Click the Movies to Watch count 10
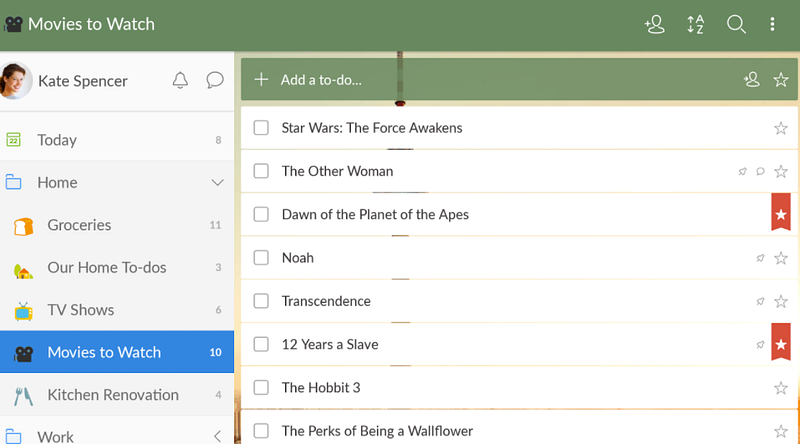Image resolution: width=800 pixels, height=444 pixels. click(215, 352)
